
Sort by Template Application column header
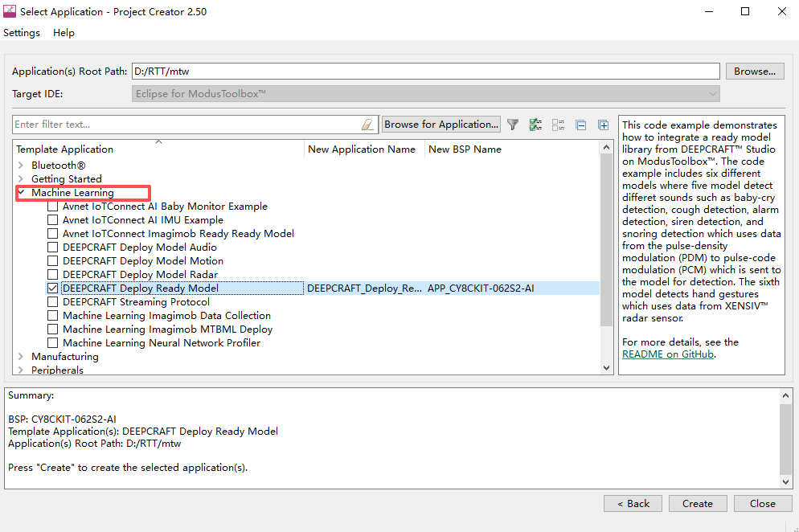[x=158, y=149]
